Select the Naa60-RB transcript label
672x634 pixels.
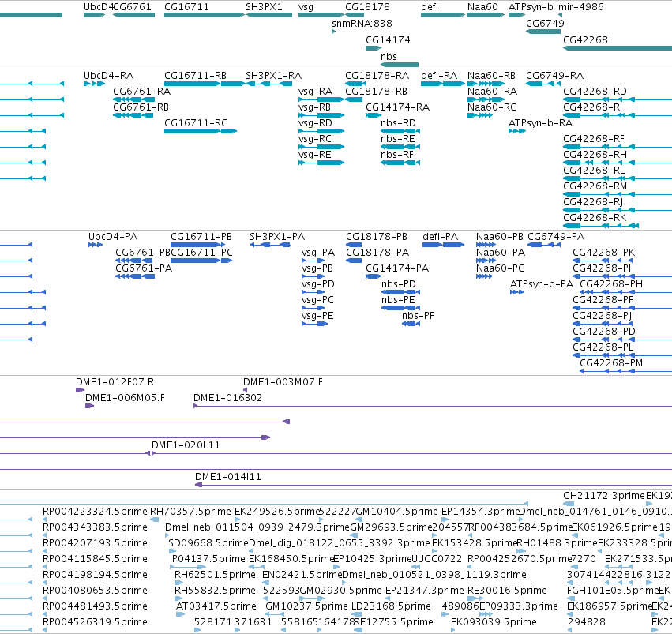492,75
